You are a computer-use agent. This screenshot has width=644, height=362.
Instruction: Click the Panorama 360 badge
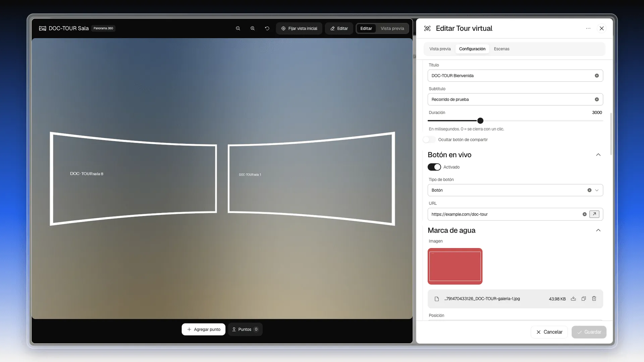click(103, 28)
